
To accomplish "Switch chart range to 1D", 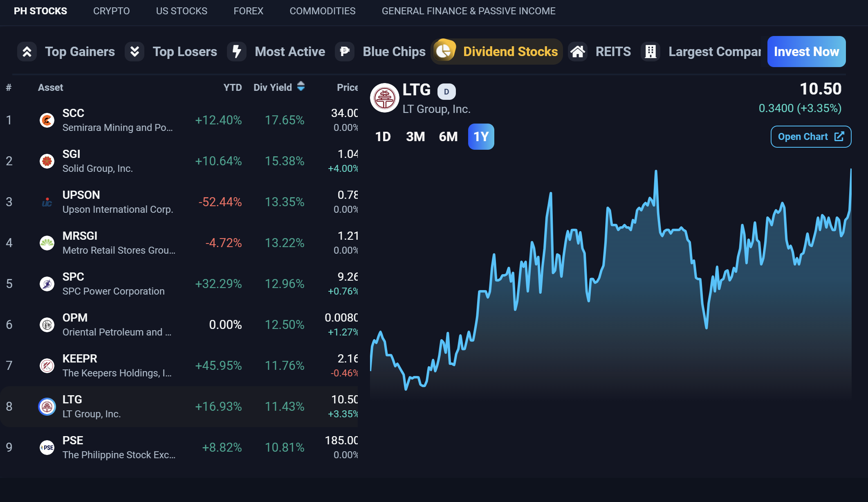I will click(383, 137).
